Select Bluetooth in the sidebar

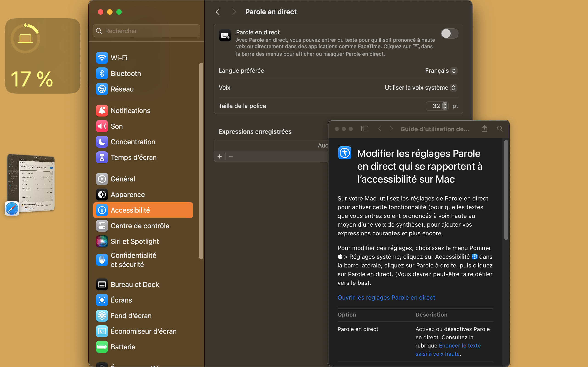126,74
